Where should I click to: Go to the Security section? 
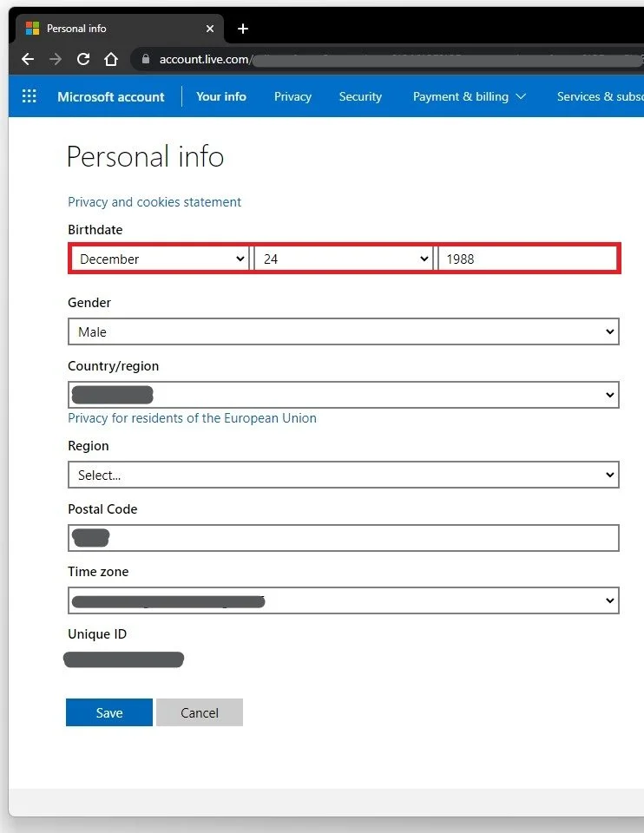360,96
